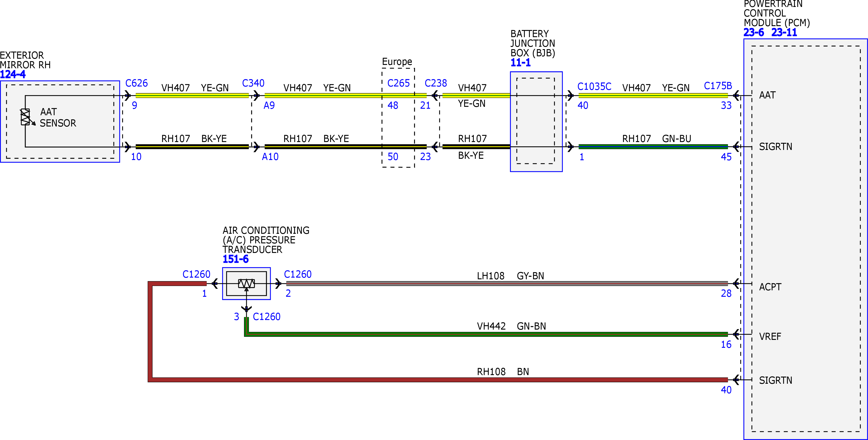The height and width of the screenshot is (440, 868).
Task: Click the C626 pin 9 connector arrow
Action: click(127, 95)
